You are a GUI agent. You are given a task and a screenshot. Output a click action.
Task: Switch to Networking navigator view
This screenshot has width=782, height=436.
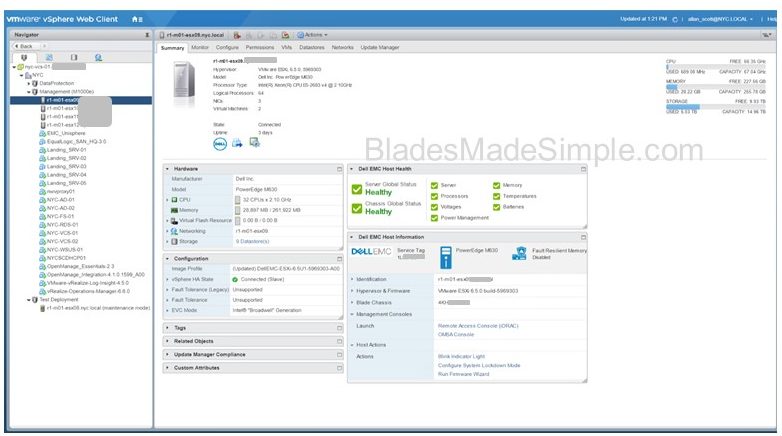tap(98, 57)
